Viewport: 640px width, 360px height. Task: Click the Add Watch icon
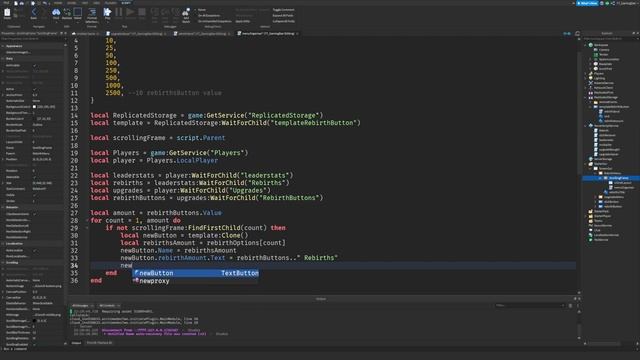pos(186,12)
